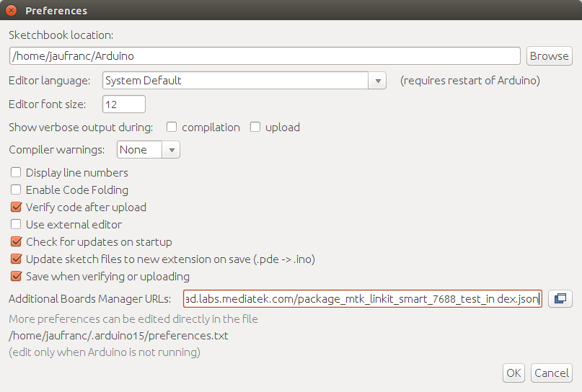Enable verbose output during compilation

[x=172, y=128]
